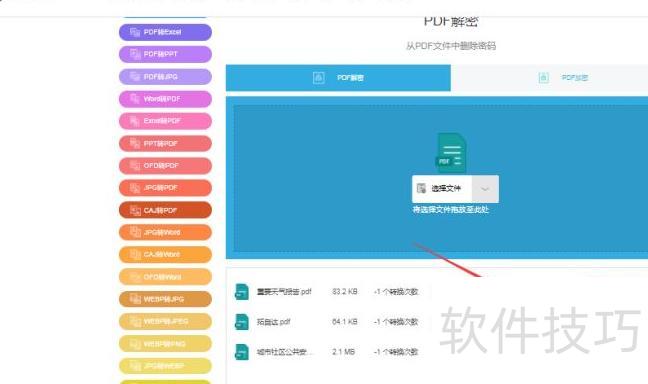Click the icon on the CAJ转Word pill
Screen dimensions: 648x384
135,254
